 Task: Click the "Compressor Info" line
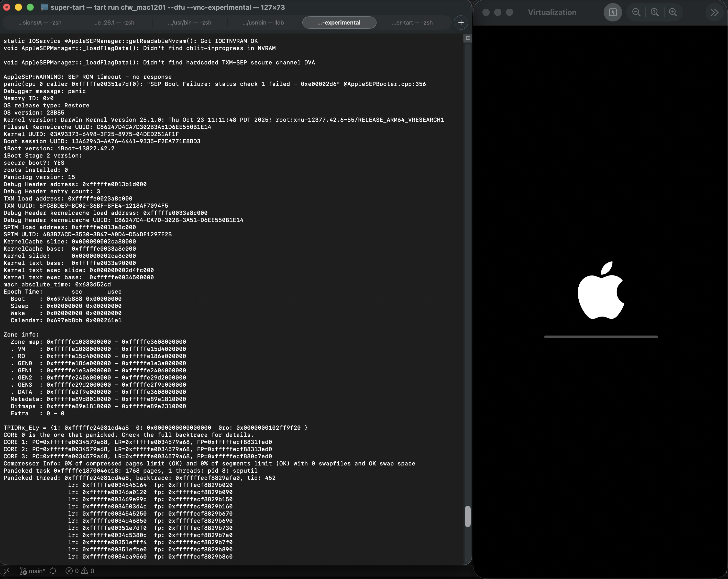[x=209, y=464]
